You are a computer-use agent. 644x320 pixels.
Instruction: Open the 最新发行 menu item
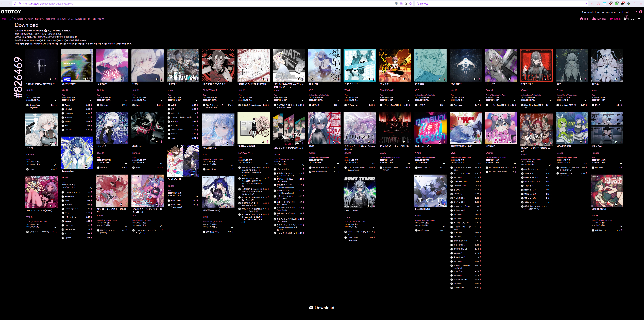pyautogui.click(x=39, y=19)
